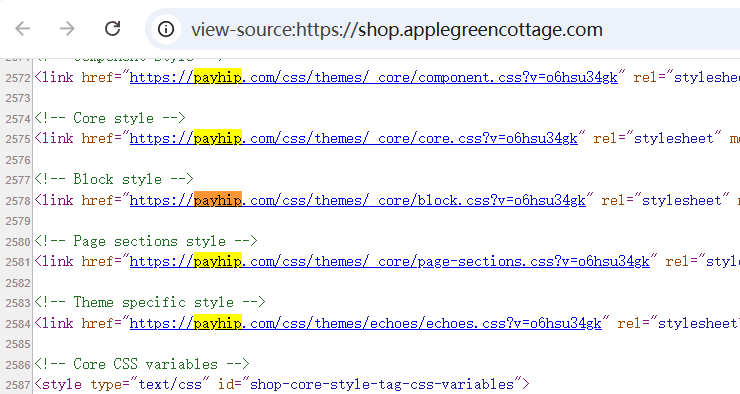The height and width of the screenshot is (394, 740).
Task: Click the "Theme specific style" comment
Action: pyautogui.click(x=150, y=302)
